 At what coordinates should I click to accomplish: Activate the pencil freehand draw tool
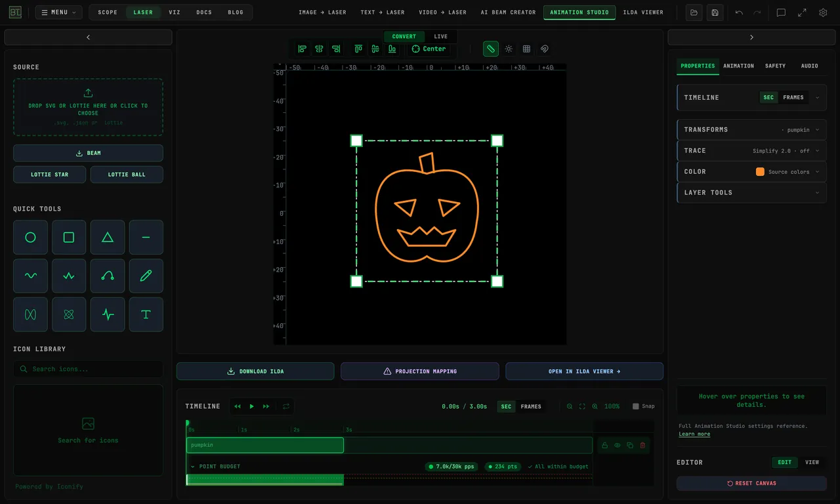(x=146, y=276)
